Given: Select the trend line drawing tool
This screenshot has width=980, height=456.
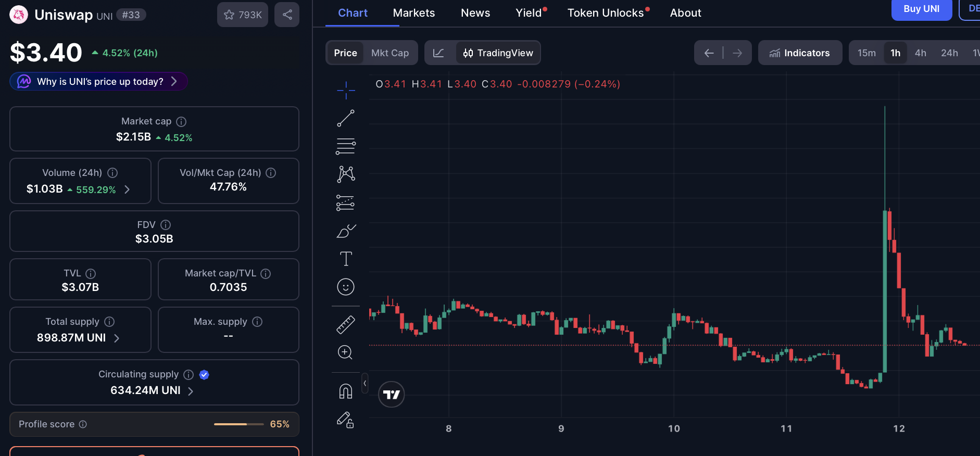Looking at the screenshot, I should tap(346, 118).
